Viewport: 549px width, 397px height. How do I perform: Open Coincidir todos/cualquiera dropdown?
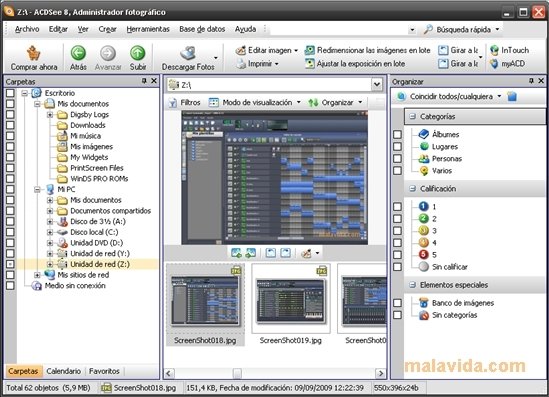(x=499, y=96)
